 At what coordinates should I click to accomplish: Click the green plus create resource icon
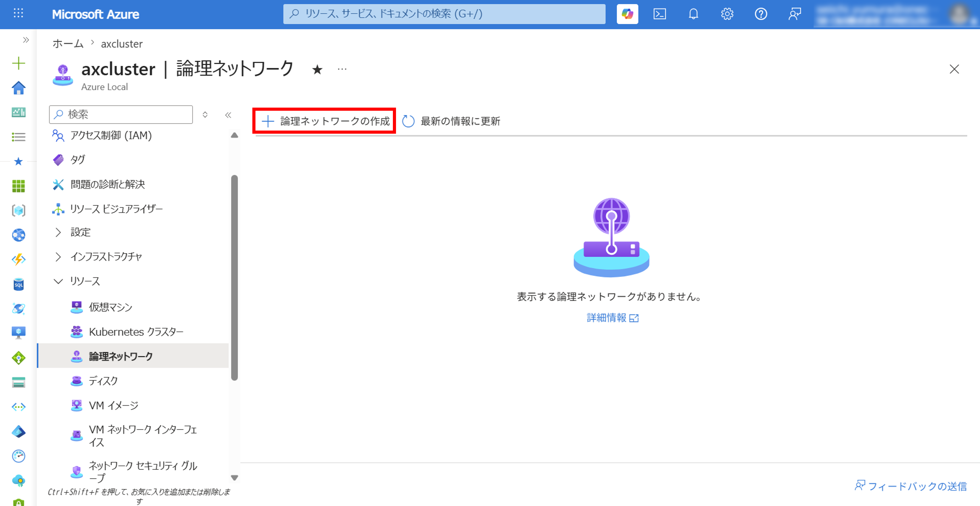[x=18, y=63]
